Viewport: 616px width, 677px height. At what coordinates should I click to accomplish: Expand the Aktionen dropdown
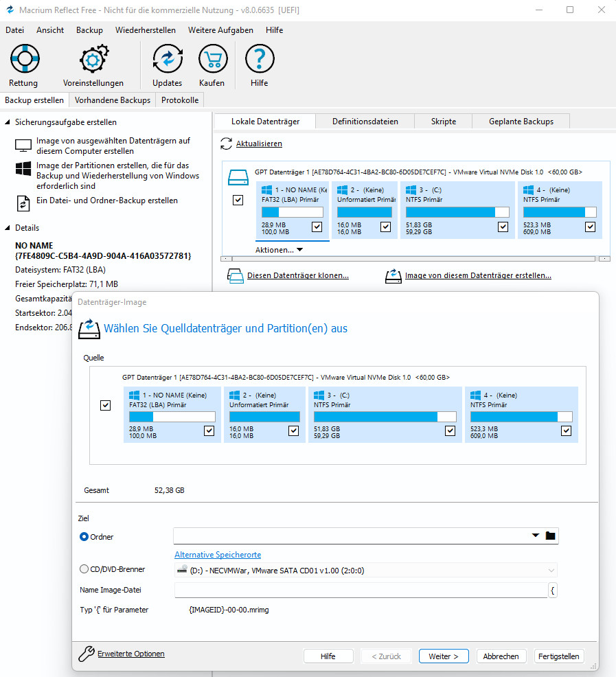pos(299,251)
